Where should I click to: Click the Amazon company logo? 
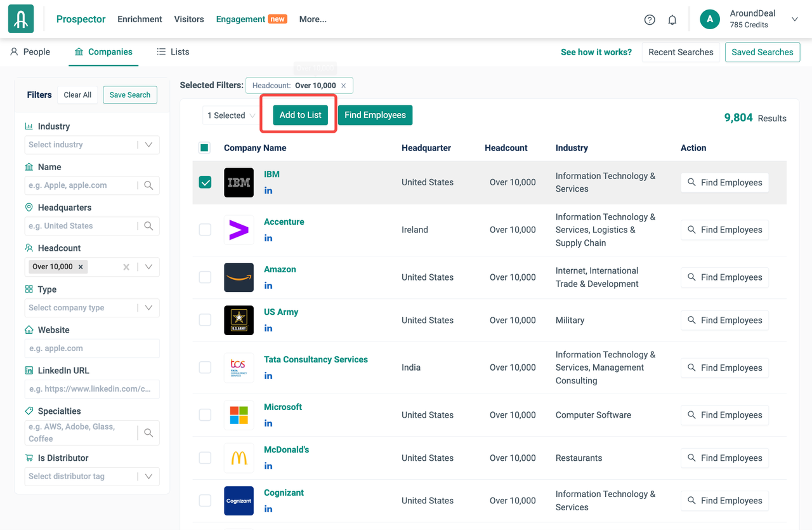pos(239,277)
